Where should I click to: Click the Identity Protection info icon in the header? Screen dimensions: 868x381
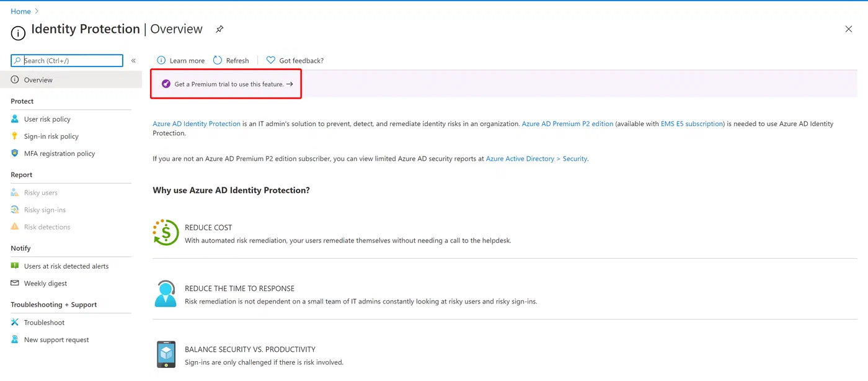click(x=18, y=33)
